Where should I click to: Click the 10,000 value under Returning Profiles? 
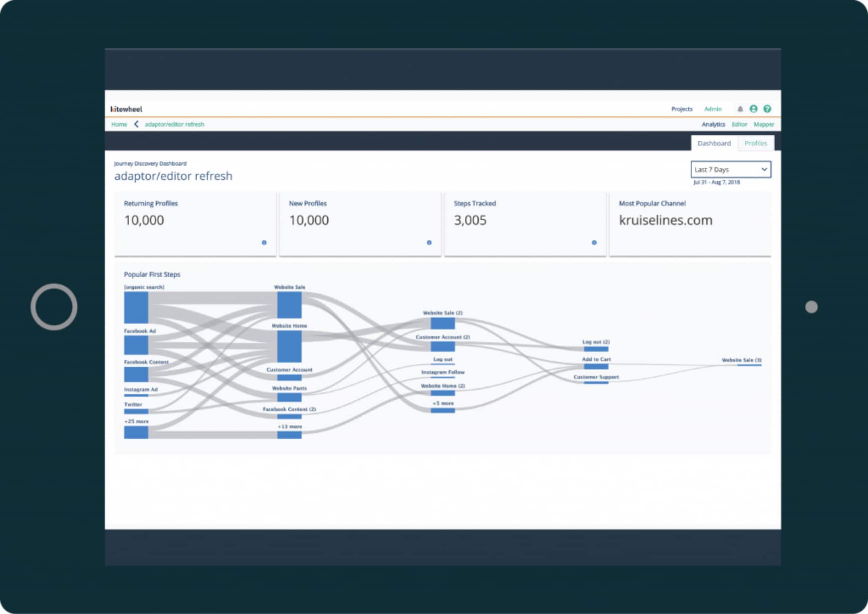click(144, 220)
